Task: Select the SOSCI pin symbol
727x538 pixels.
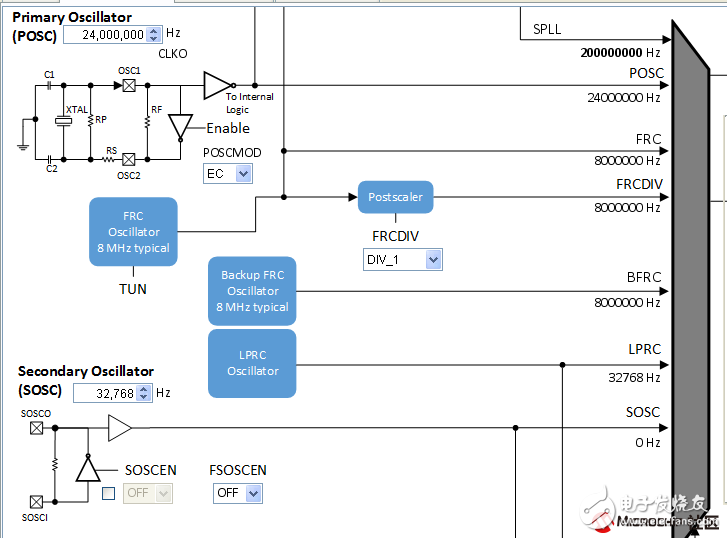Action: point(37,501)
